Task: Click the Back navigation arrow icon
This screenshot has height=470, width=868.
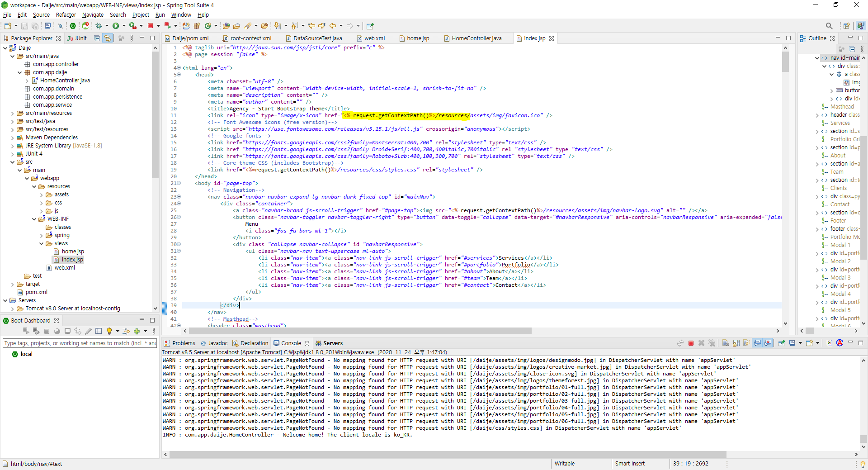Action: click(x=333, y=26)
